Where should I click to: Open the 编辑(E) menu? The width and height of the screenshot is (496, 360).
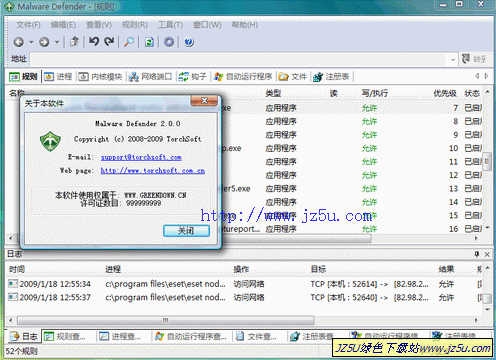pos(63,25)
